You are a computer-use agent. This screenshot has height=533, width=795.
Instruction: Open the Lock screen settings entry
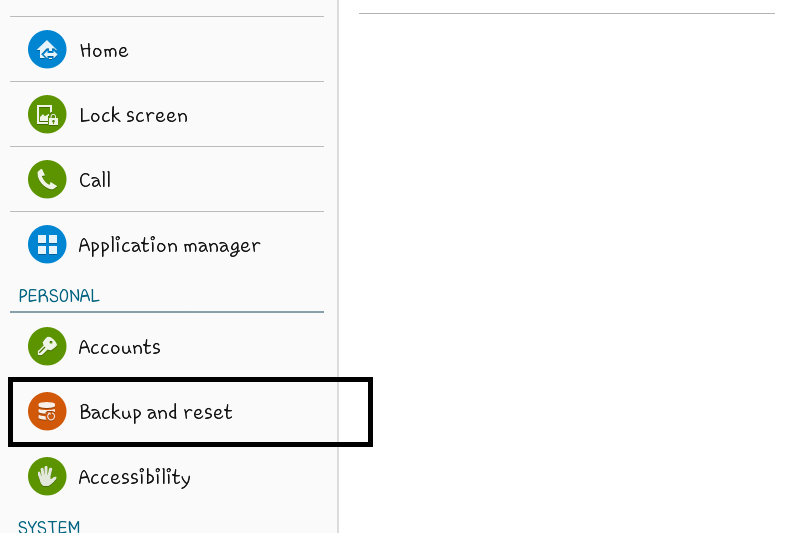(x=133, y=116)
